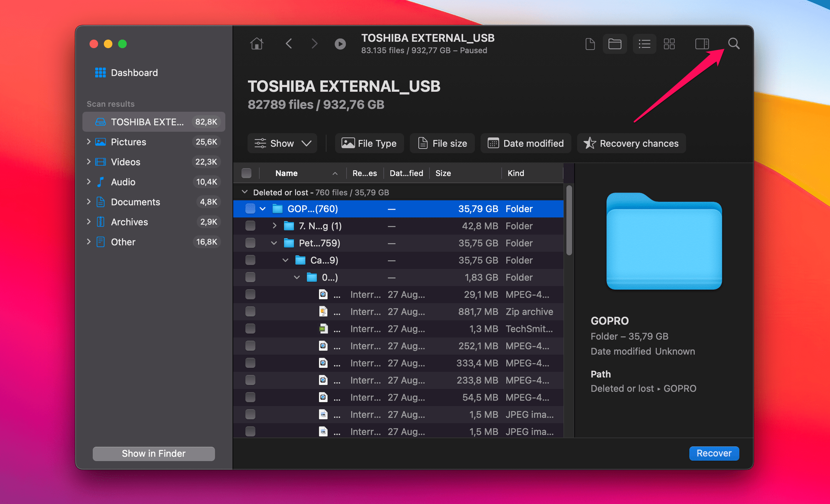
Task: Navigate back with the left arrow
Action: [x=289, y=44]
